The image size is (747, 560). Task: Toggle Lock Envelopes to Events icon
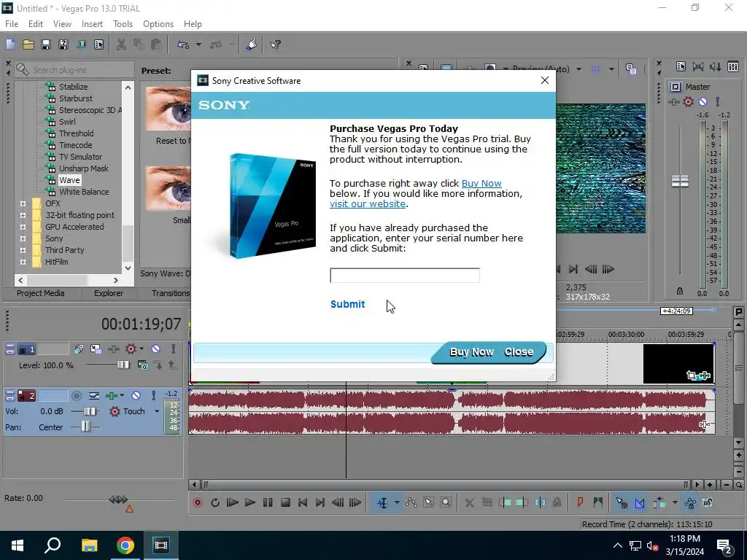pos(690,502)
